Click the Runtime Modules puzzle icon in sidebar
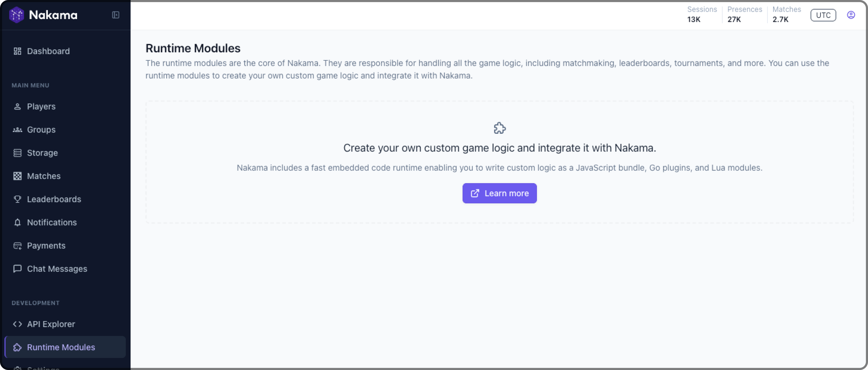The width and height of the screenshot is (868, 370). (18, 348)
